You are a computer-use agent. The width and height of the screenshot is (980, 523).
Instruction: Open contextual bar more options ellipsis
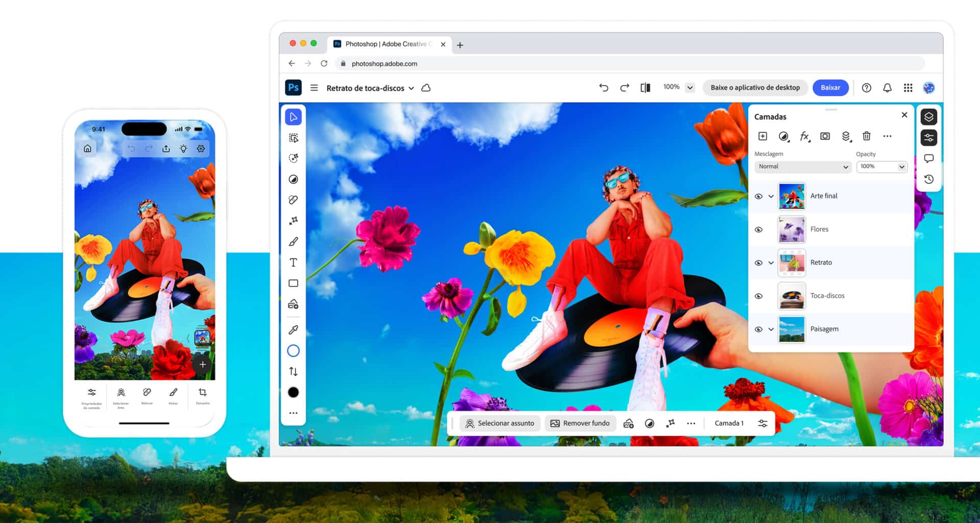tap(691, 423)
